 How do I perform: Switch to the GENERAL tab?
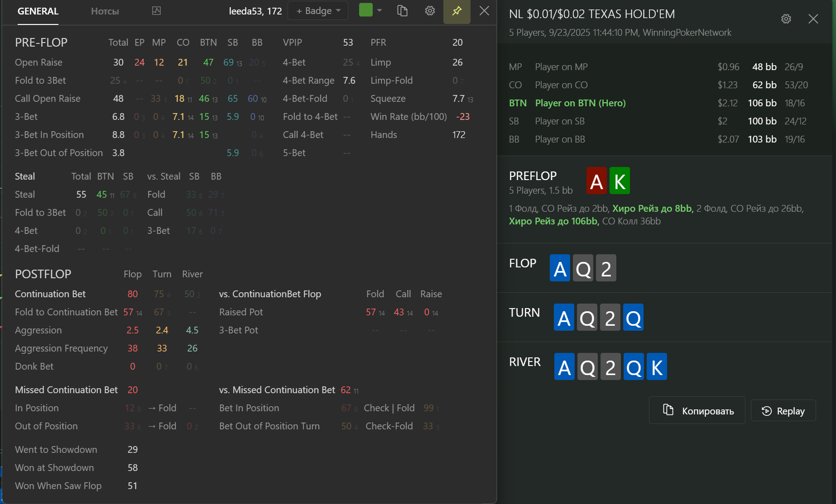pyautogui.click(x=38, y=11)
